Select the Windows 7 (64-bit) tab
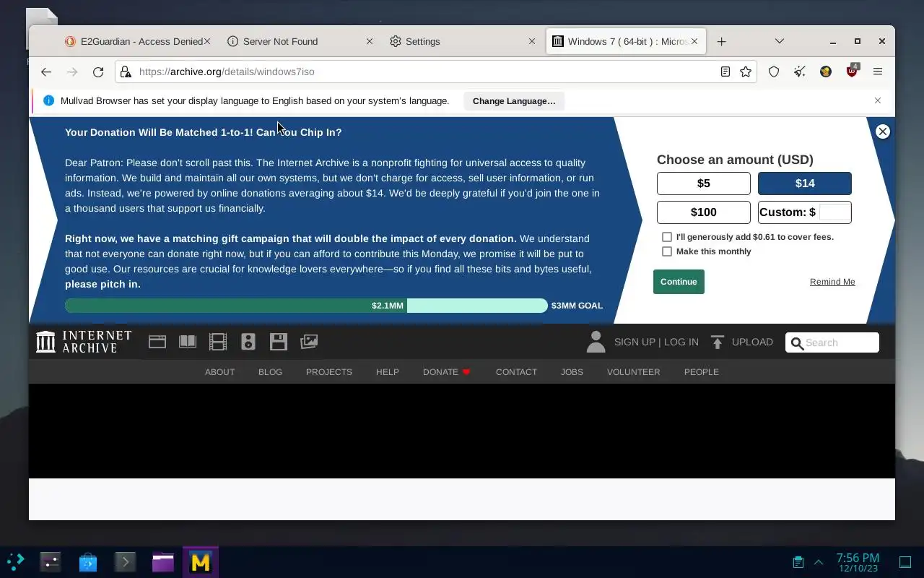 [625, 41]
